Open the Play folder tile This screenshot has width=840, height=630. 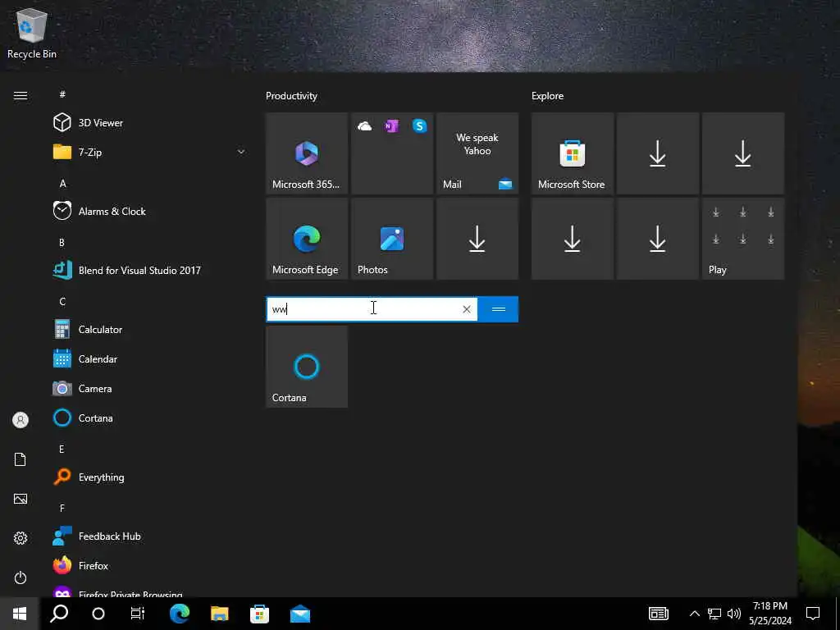(743, 239)
